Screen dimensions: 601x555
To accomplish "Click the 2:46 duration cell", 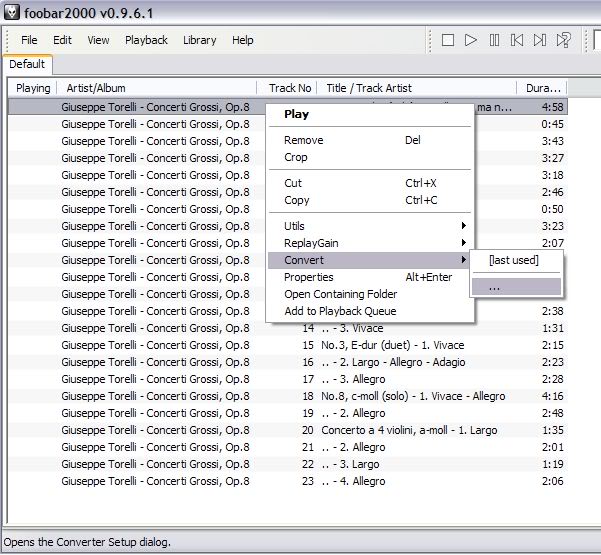I will click(552, 192).
